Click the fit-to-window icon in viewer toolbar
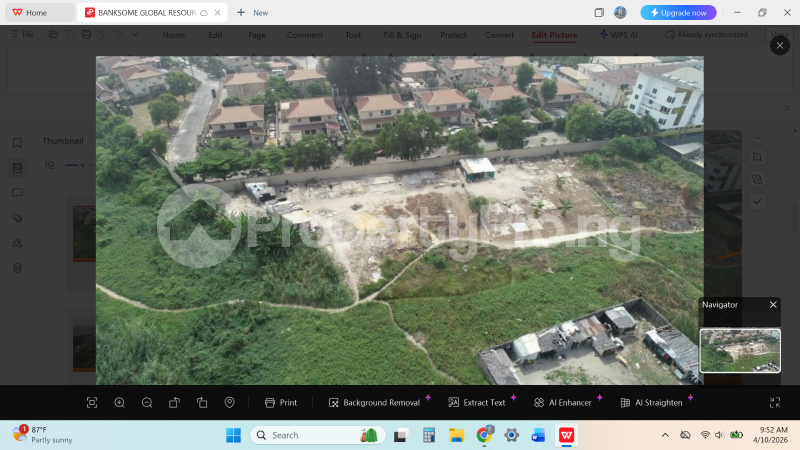This screenshot has height=450, width=800. 92,403
